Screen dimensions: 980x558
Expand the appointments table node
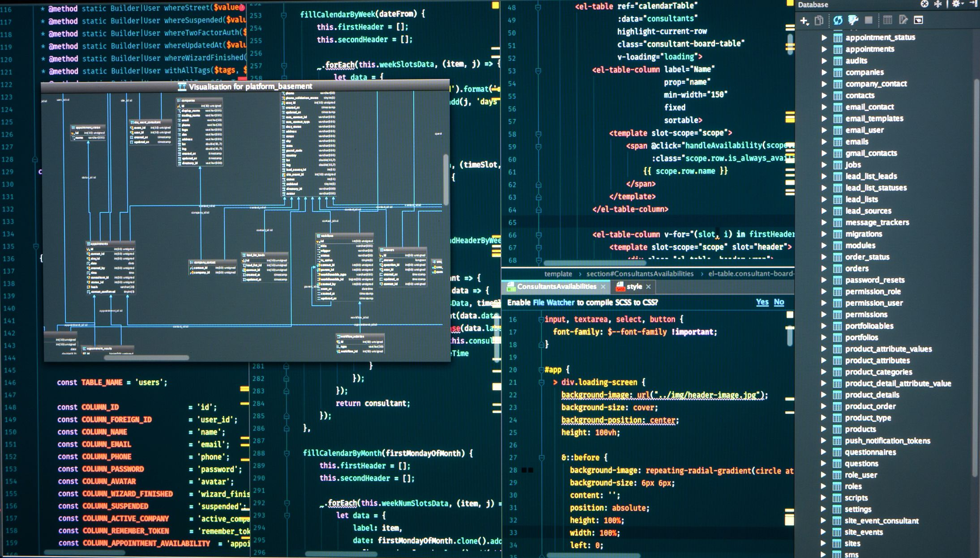[825, 49]
